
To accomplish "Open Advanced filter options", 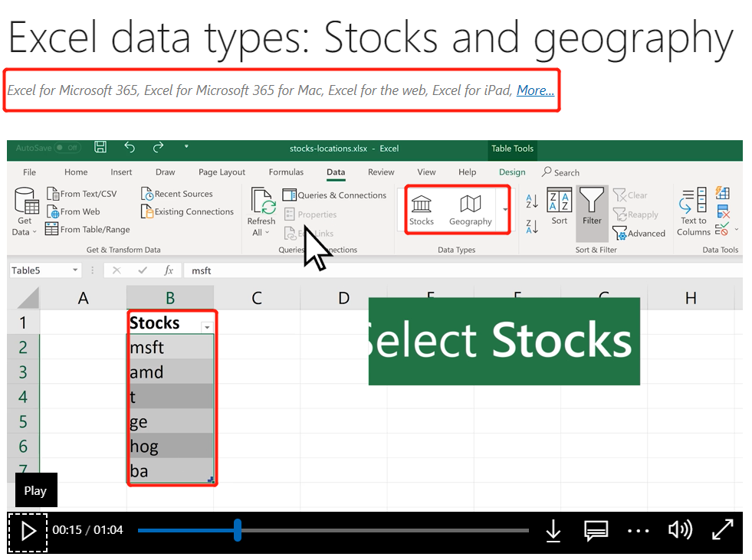I will pyautogui.click(x=639, y=234).
